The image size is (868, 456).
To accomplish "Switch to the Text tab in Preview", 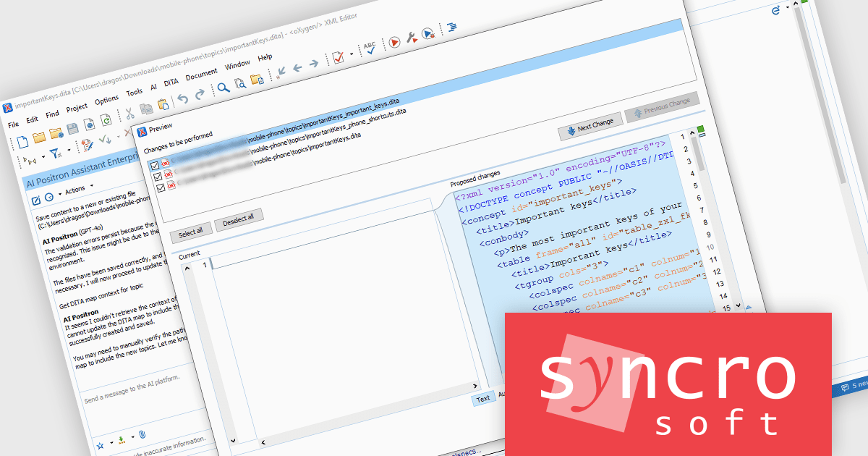I will [x=483, y=398].
